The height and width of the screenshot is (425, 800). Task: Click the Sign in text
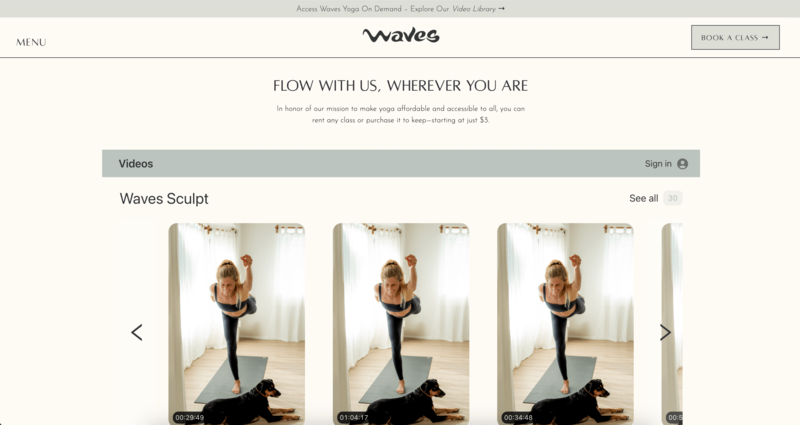point(658,164)
